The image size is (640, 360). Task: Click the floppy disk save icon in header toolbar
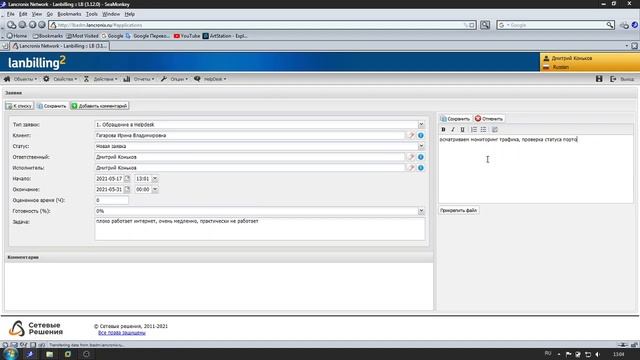[x=599, y=79]
